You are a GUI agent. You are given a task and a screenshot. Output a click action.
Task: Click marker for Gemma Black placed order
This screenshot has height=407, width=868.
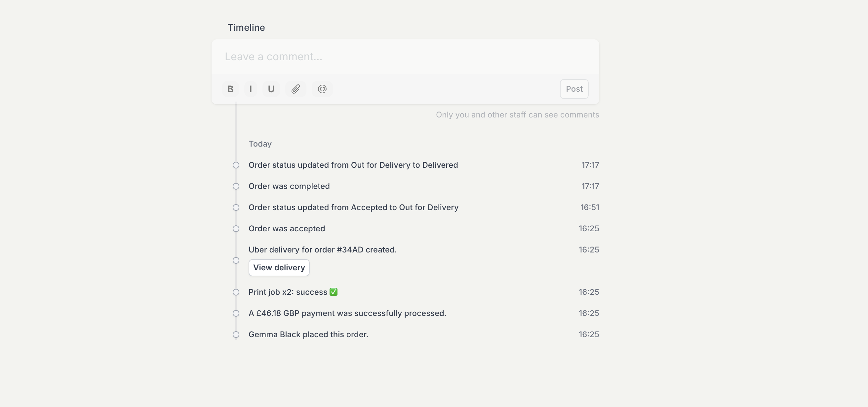236,335
